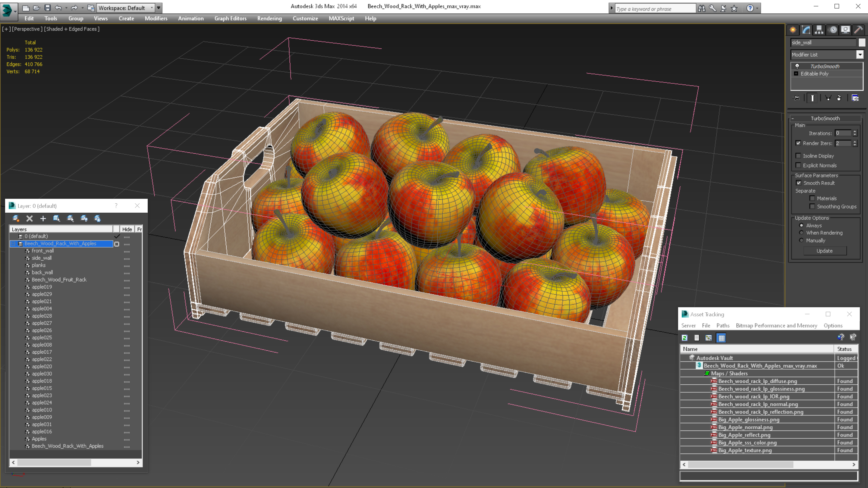Open the Modifier List dropdown
Viewport: 868px width, 488px height.
click(860, 55)
